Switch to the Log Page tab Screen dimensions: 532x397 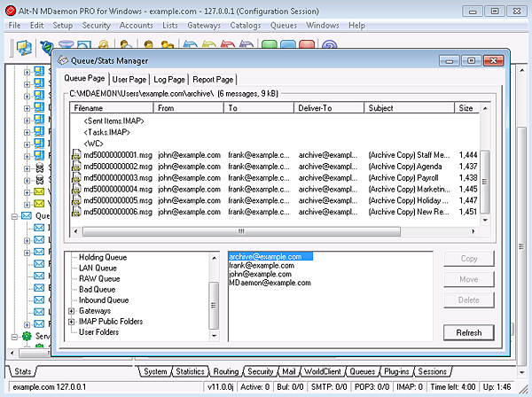[x=169, y=80]
